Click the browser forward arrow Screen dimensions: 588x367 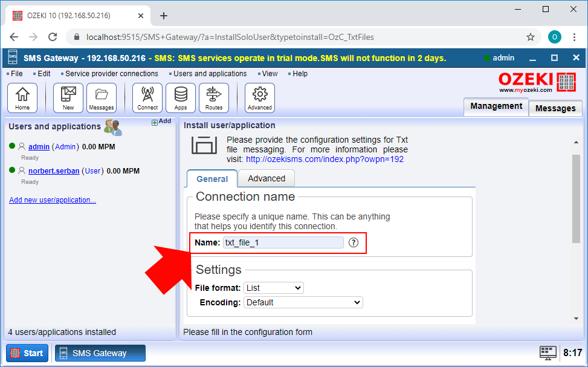pyautogui.click(x=33, y=37)
